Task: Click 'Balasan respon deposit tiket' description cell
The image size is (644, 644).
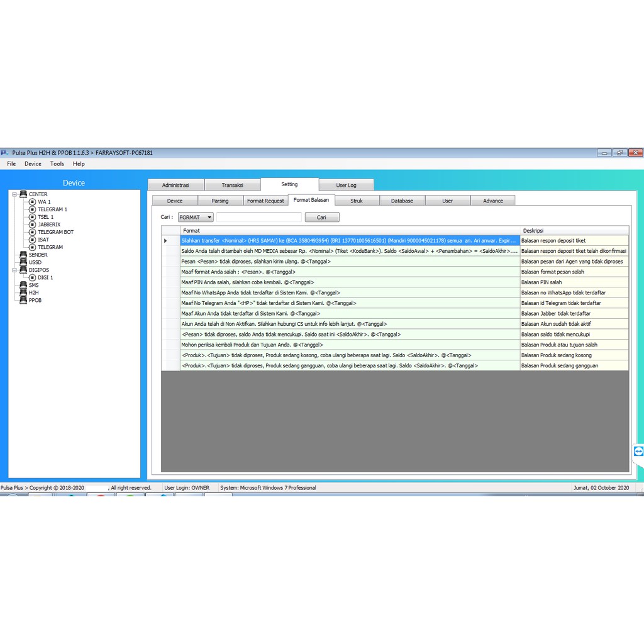Action: (574, 241)
